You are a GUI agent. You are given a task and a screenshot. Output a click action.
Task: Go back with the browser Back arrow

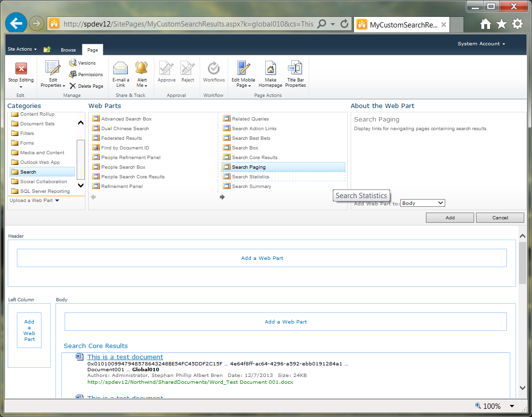point(16,24)
